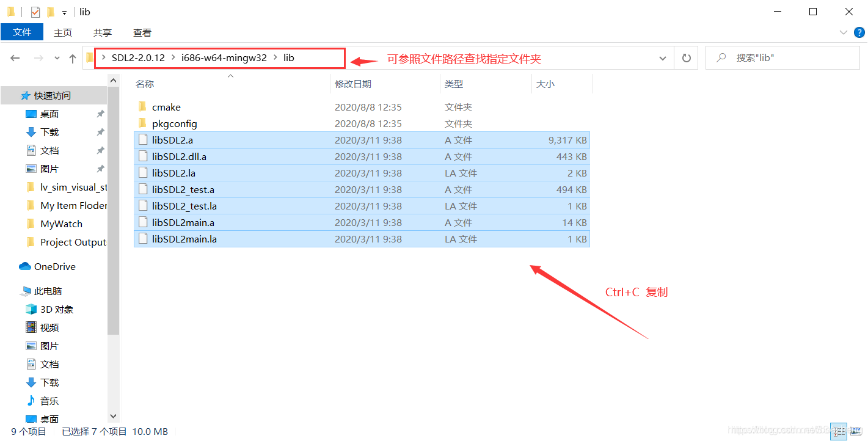Image resolution: width=868 pixels, height=441 pixels.
Task: Open the recent locations dropdown chevron
Action: point(57,58)
